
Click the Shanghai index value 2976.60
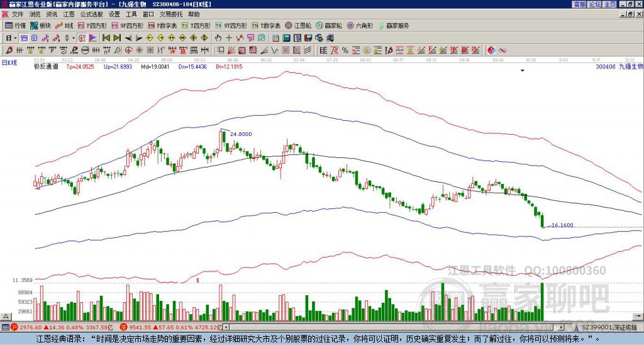click(x=31, y=327)
